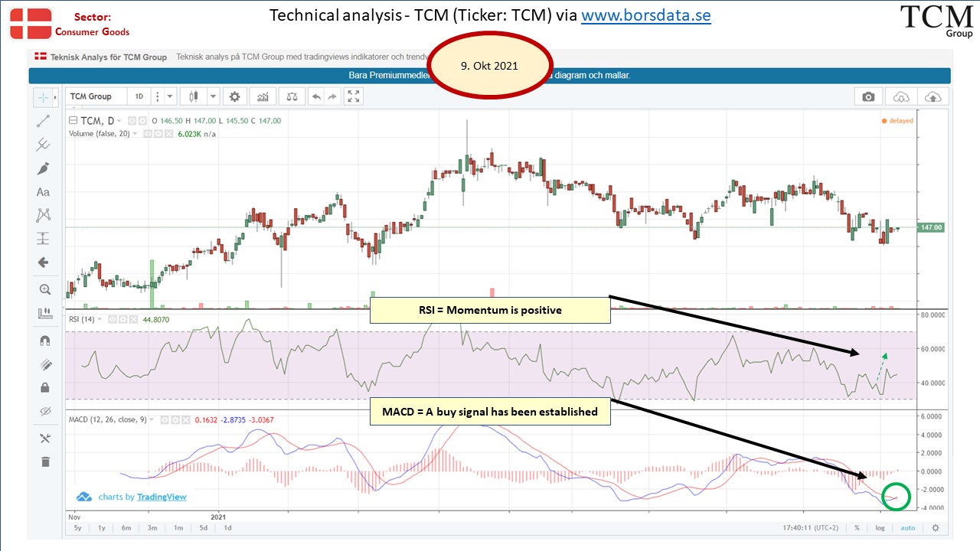
Task: Click the TCM Group symbol field
Action: 96,96
